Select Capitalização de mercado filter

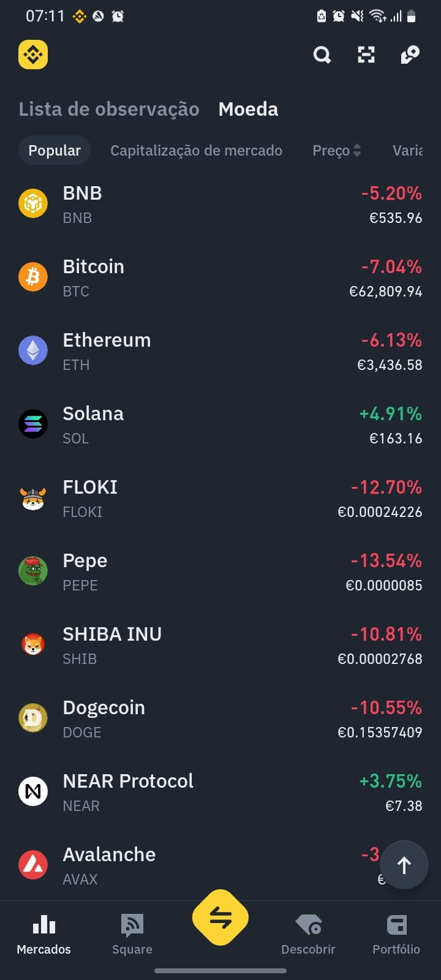click(x=196, y=151)
